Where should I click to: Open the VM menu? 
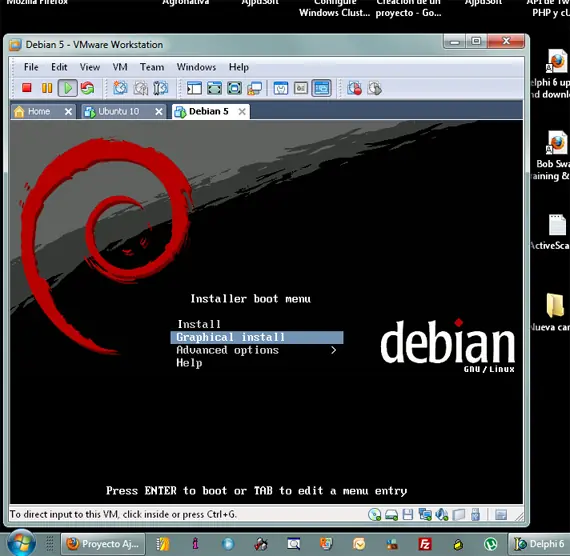pos(120,67)
